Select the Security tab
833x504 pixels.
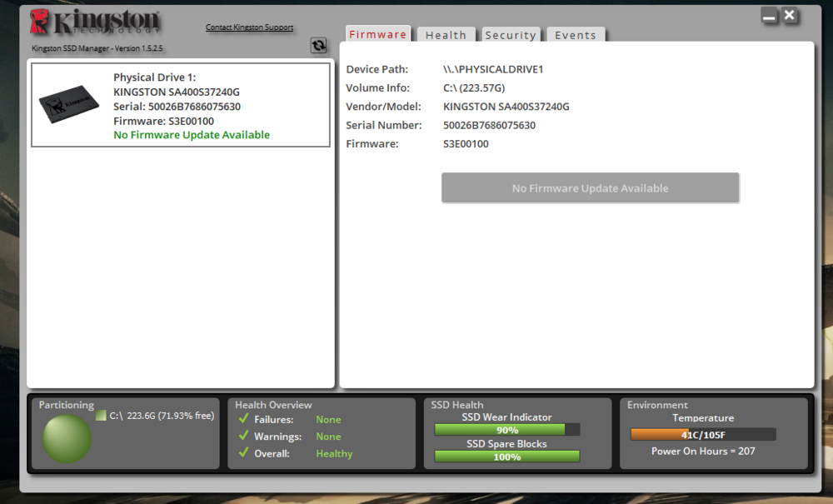click(x=510, y=35)
